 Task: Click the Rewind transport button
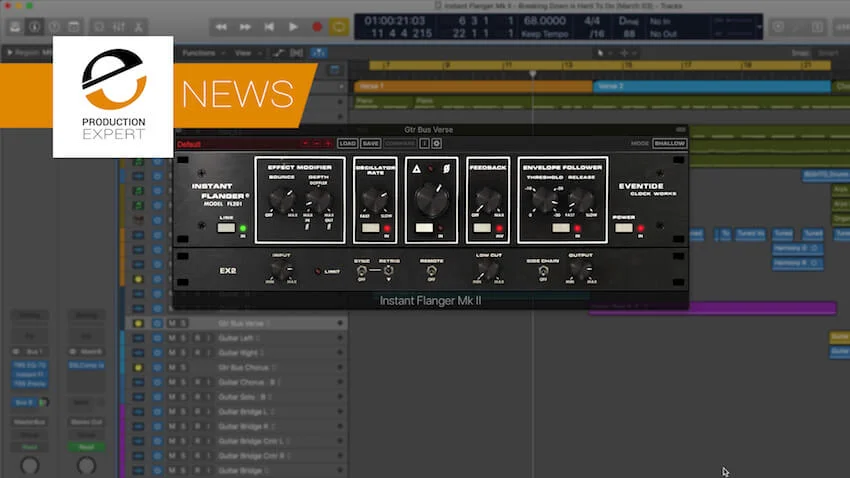coord(221,27)
